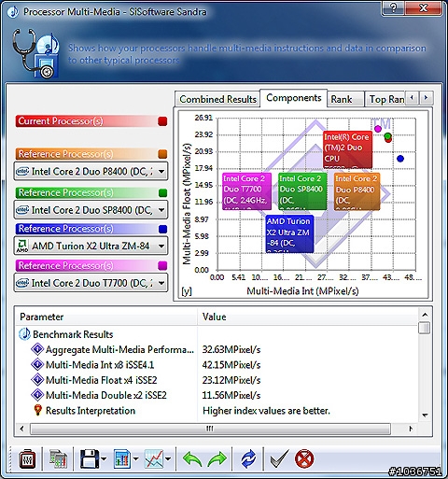The height and width of the screenshot is (479, 448).
Task: Click the stethoscope Sandra logo icon
Action: (35, 53)
